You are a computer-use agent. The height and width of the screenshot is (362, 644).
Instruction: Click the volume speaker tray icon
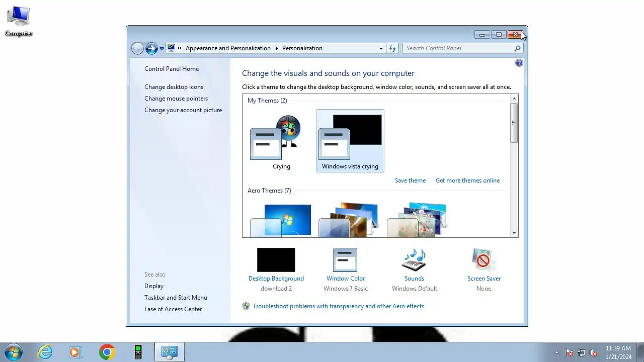(593, 352)
